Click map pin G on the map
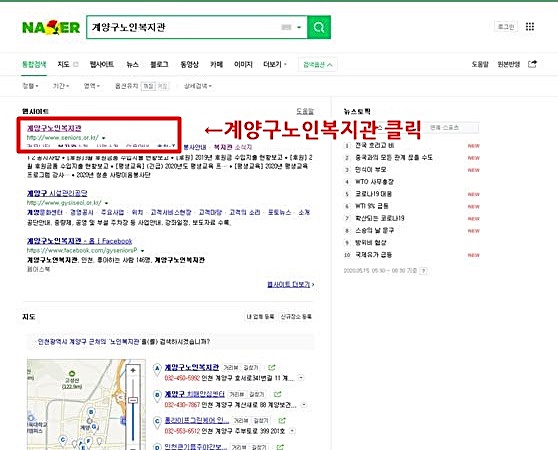 click(95, 427)
